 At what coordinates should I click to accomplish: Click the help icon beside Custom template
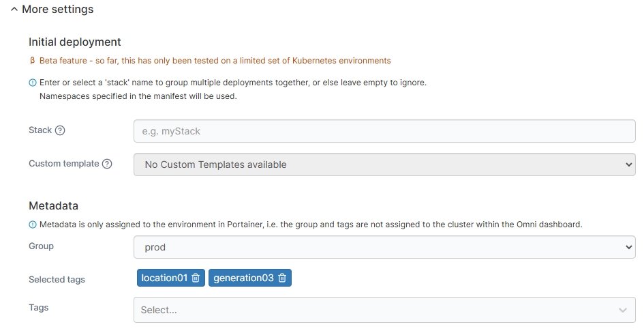[107, 164]
